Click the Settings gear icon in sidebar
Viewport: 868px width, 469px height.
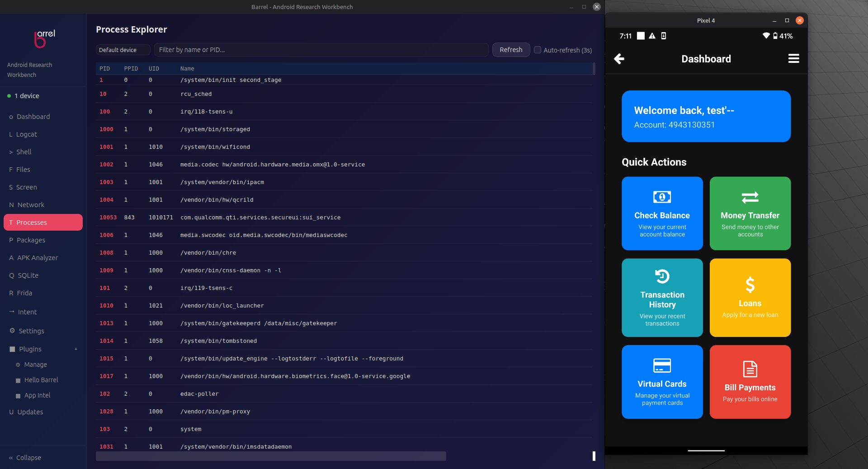tap(12, 331)
